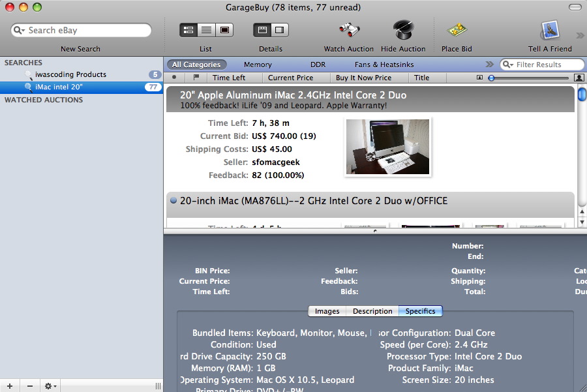This screenshot has height=392, width=587.
Task: Click the Place Bid money icon
Action: (x=457, y=29)
